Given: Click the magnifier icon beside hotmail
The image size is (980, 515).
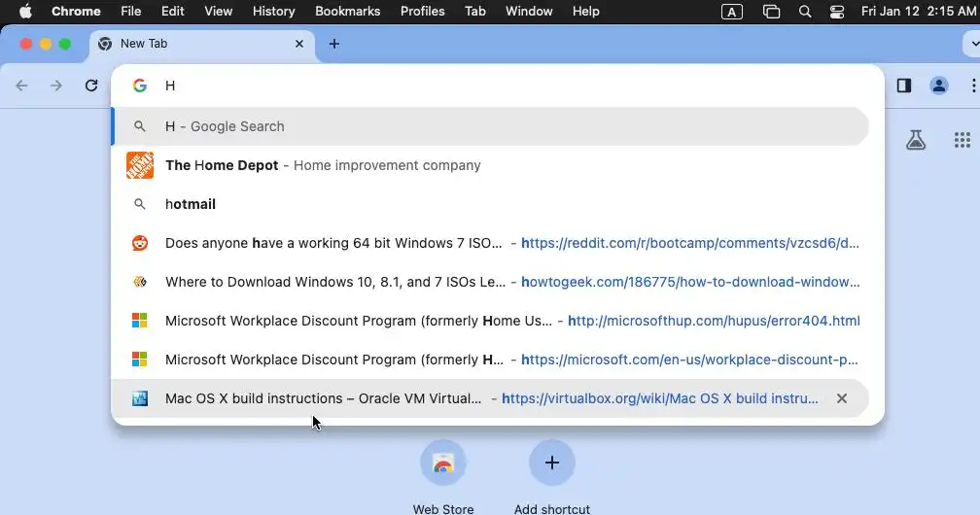Looking at the screenshot, I should [x=139, y=204].
